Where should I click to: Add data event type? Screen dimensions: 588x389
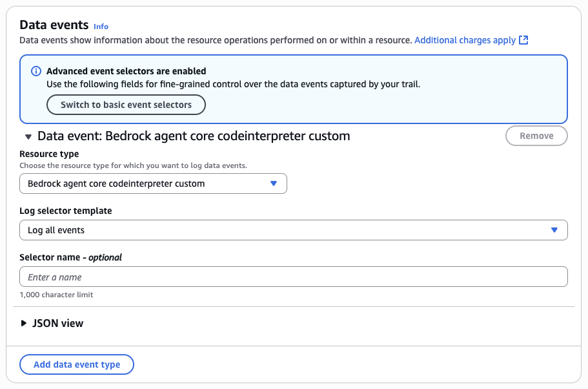tap(77, 364)
